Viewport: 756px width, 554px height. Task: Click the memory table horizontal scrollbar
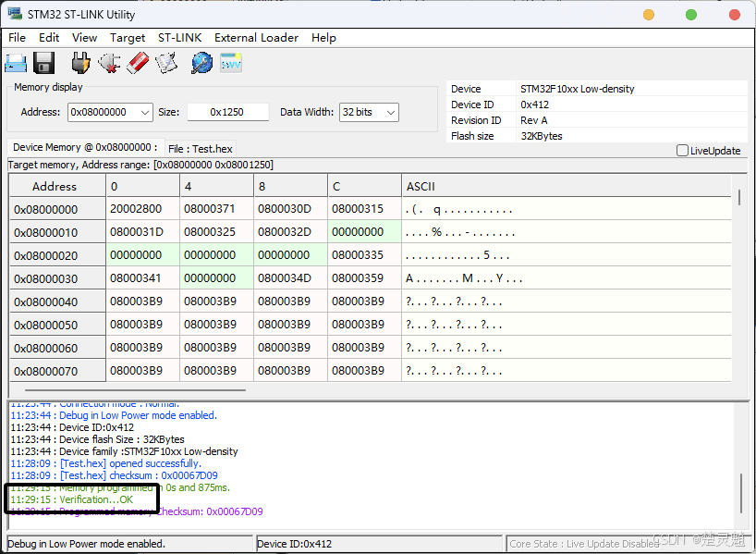135,390
